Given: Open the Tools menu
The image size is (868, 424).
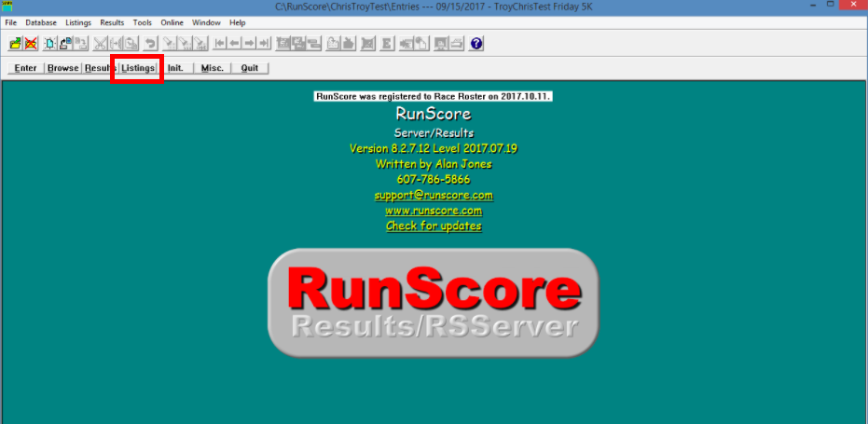Looking at the screenshot, I should (x=142, y=21).
